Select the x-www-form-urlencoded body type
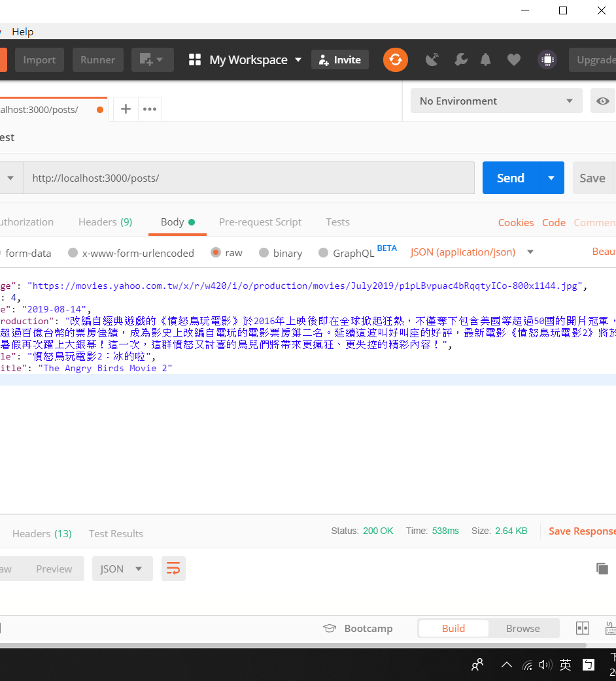616x681 pixels. (x=131, y=253)
